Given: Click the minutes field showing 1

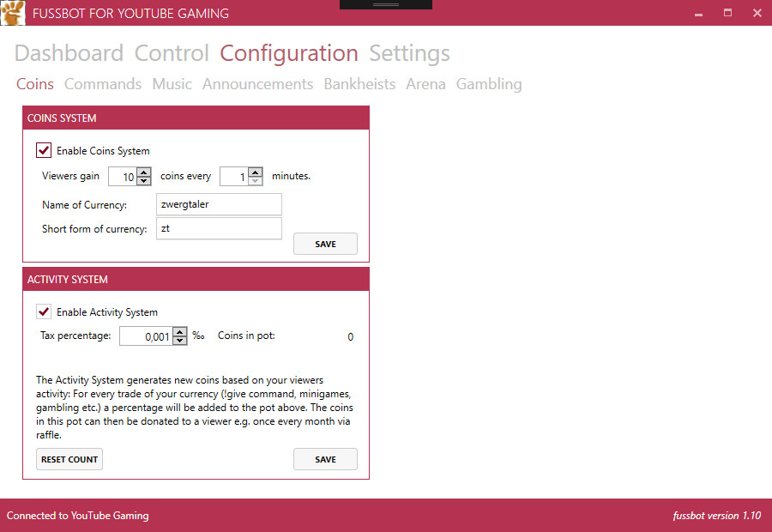Looking at the screenshot, I should (234, 177).
